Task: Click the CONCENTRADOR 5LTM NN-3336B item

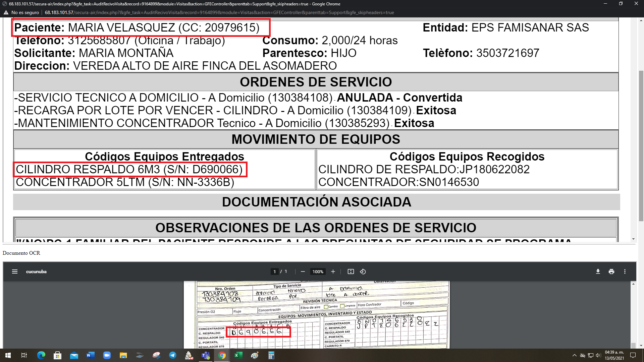Action: pos(125,182)
